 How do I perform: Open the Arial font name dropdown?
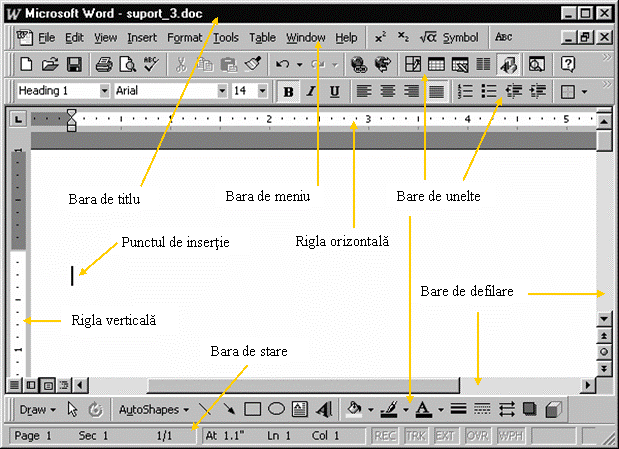[221, 91]
